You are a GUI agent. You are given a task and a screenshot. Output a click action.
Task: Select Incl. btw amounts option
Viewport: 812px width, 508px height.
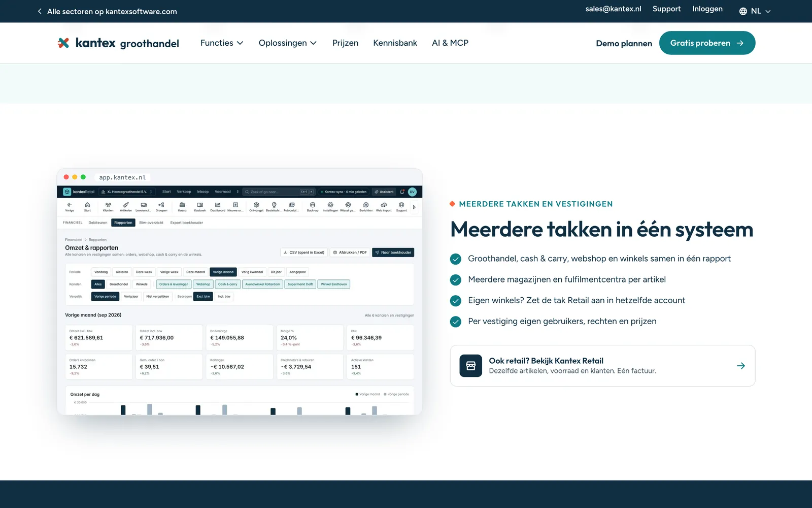click(x=224, y=296)
